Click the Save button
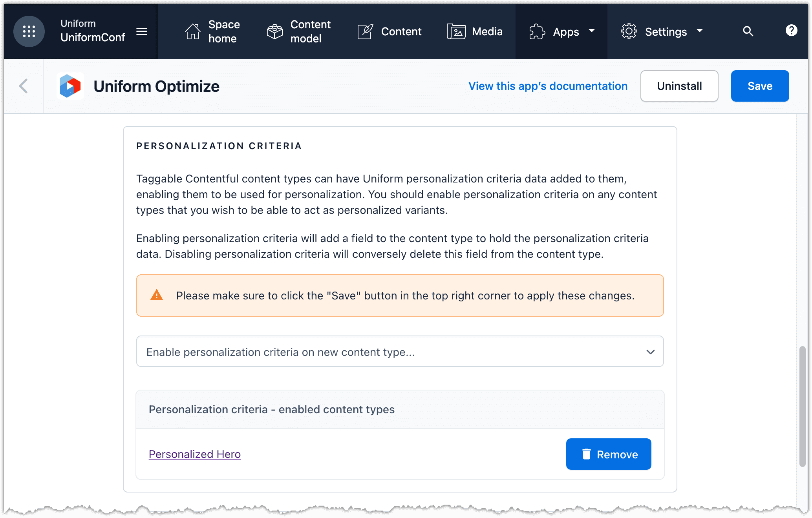This screenshot has width=812, height=518. [x=760, y=86]
